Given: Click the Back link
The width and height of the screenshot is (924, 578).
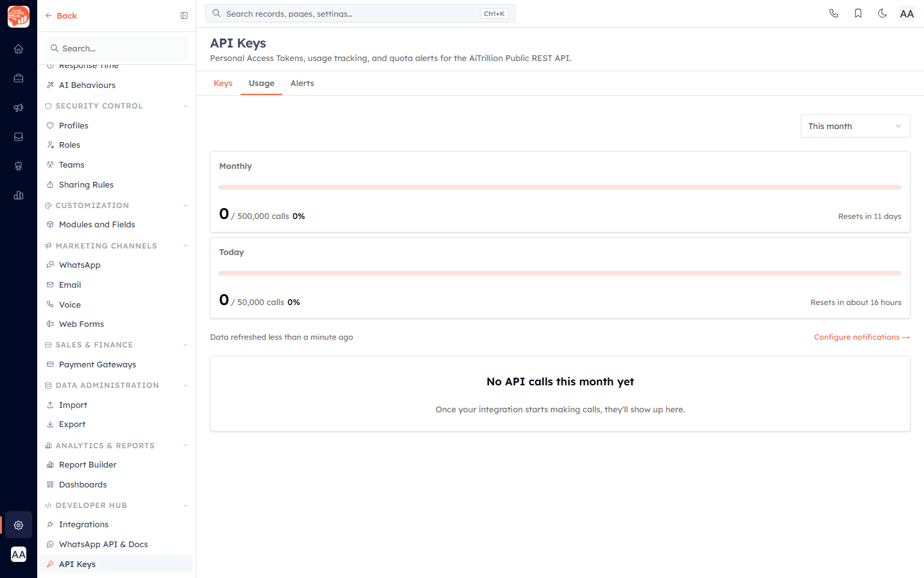Looking at the screenshot, I should (x=61, y=16).
